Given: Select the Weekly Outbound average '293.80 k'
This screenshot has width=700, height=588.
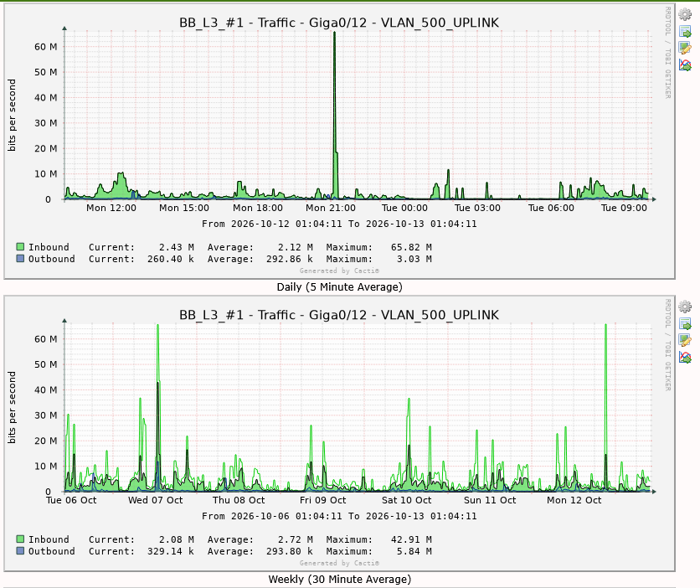Looking at the screenshot, I should (289, 551).
